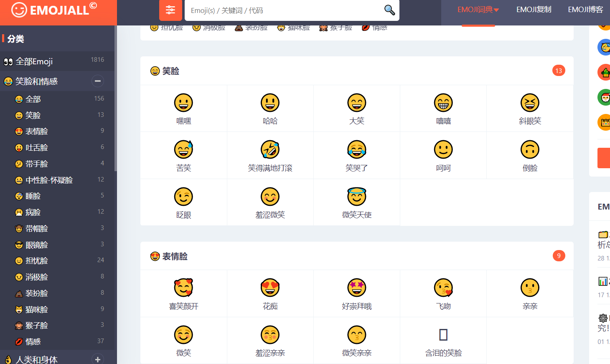
Task: Expand the 人类和身体 category
Action: pos(97,359)
